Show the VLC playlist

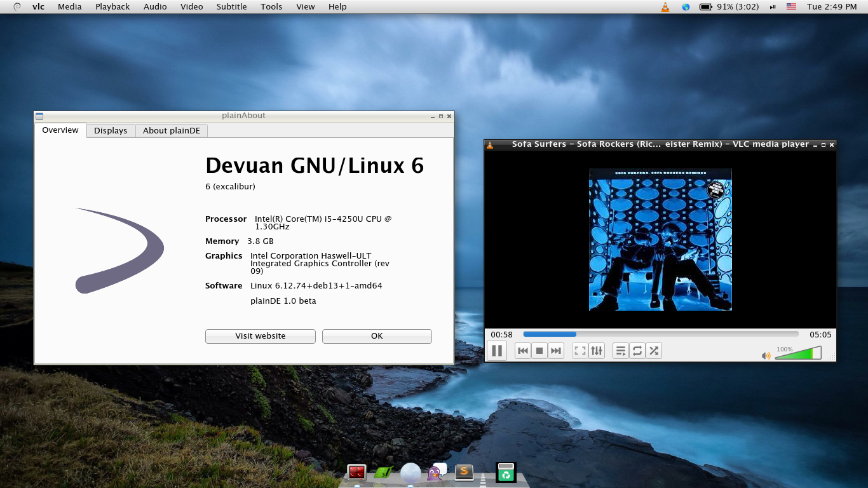(x=621, y=351)
